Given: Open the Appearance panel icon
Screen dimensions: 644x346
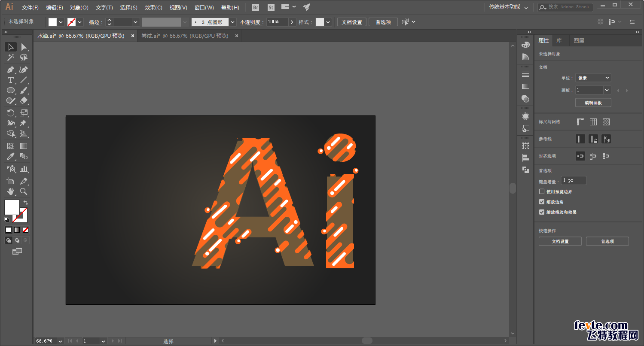Looking at the screenshot, I should [x=525, y=116].
